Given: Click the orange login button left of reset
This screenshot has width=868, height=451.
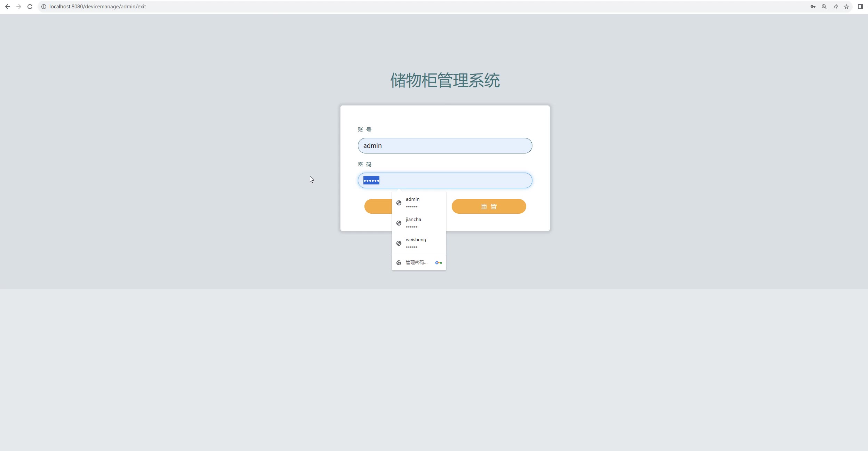Looking at the screenshot, I should pyautogui.click(x=378, y=206).
